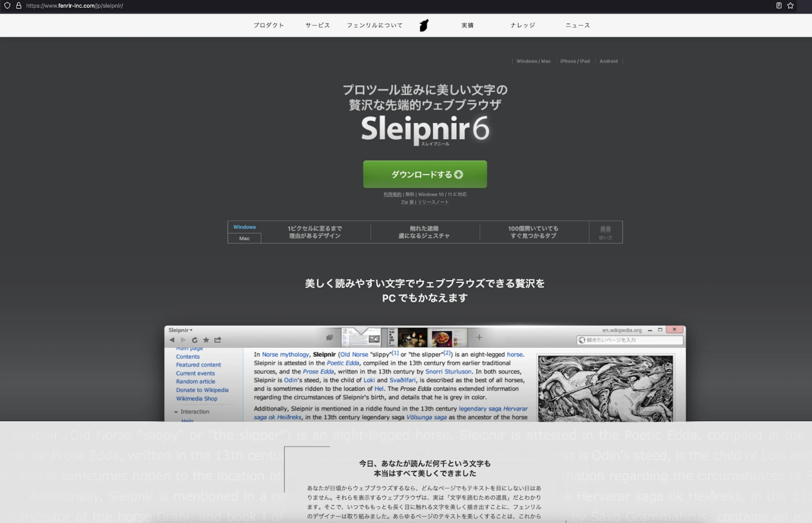
Task: Open the ナレッジ menu item
Action: tap(523, 25)
